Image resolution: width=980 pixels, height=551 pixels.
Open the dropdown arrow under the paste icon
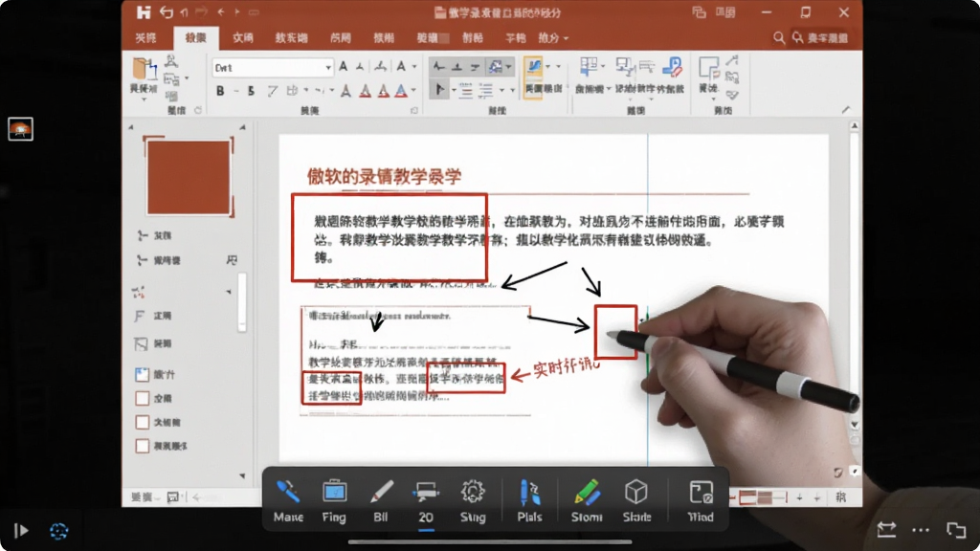click(x=144, y=99)
